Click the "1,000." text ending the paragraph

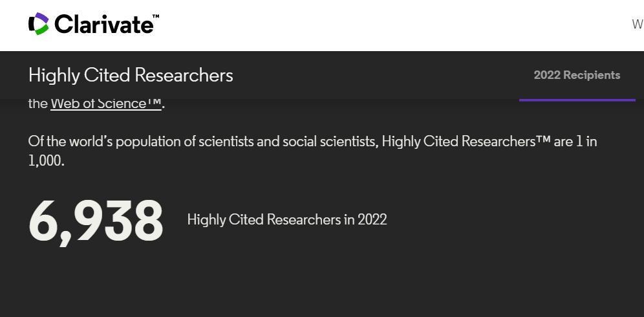point(46,161)
